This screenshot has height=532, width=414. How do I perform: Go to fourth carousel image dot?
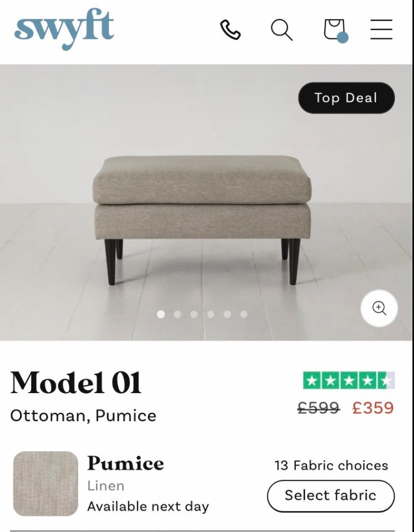tap(211, 314)
